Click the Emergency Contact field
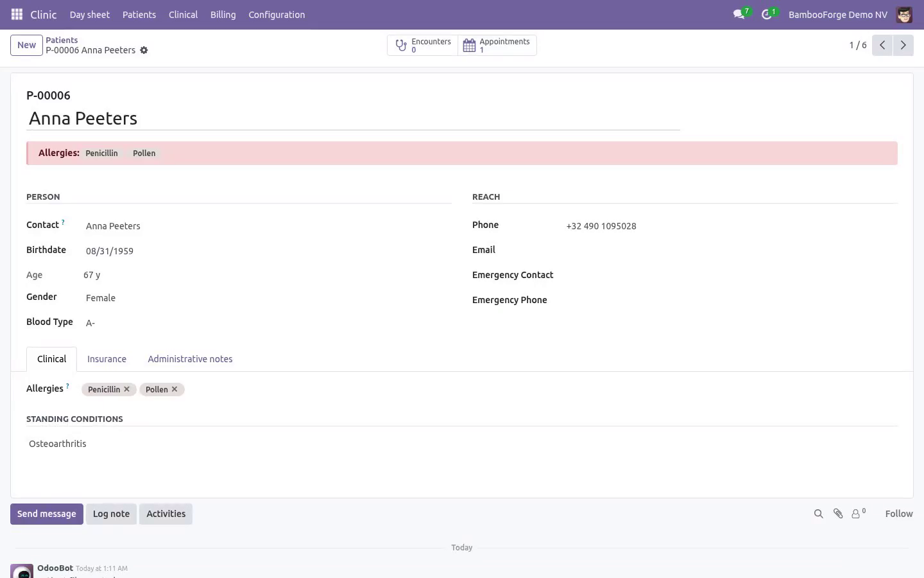Screen dimensions: 924x578 (x=731, y=276)
